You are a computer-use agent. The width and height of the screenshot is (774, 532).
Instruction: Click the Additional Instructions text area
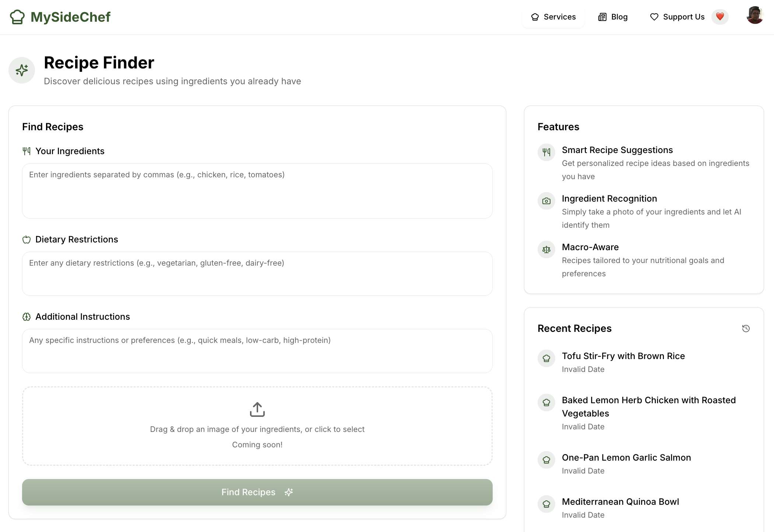click(x=257, y=351)
